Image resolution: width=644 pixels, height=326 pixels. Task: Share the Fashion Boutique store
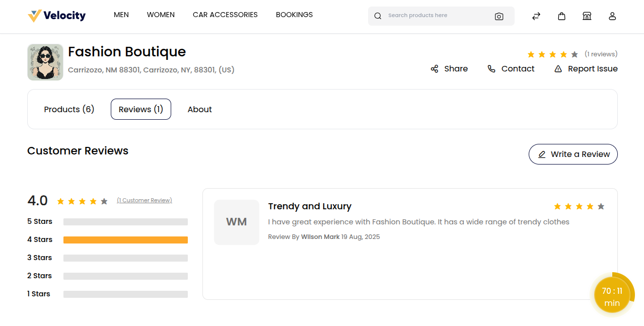tap(449, 69)
